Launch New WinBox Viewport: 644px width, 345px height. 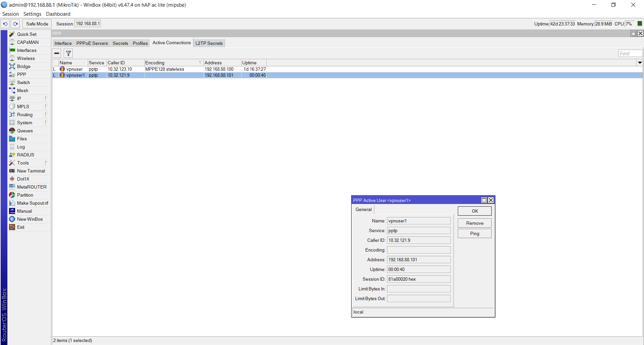point(29,219)
